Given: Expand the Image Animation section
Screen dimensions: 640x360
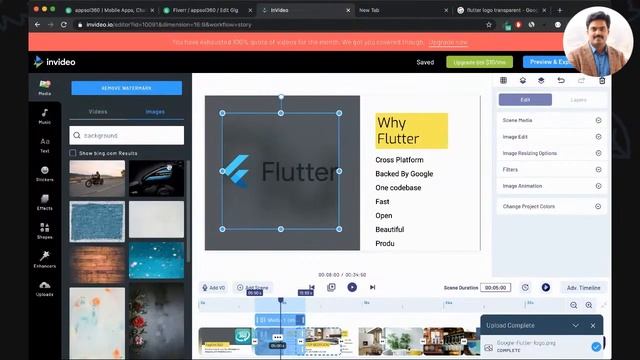Looking at the screenshot, I should [x=551, y=186].
